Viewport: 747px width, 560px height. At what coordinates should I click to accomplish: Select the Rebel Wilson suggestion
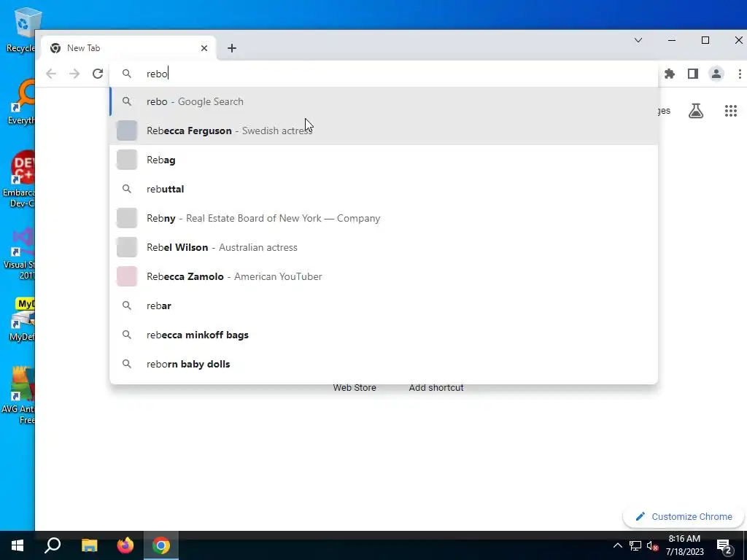pyautogui.click(x=384, y=247)
